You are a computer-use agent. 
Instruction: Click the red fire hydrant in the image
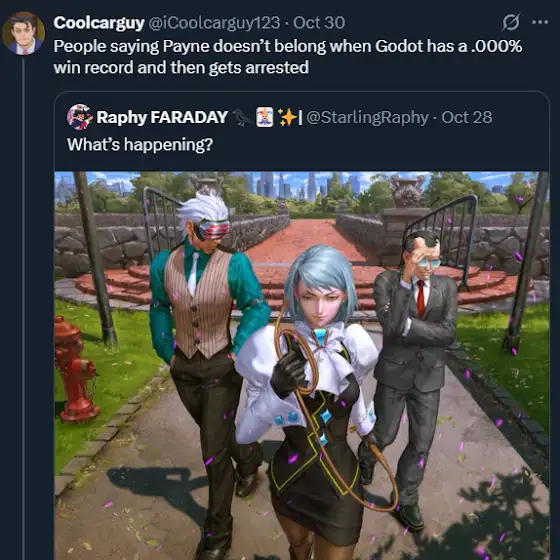pos(74,369)
